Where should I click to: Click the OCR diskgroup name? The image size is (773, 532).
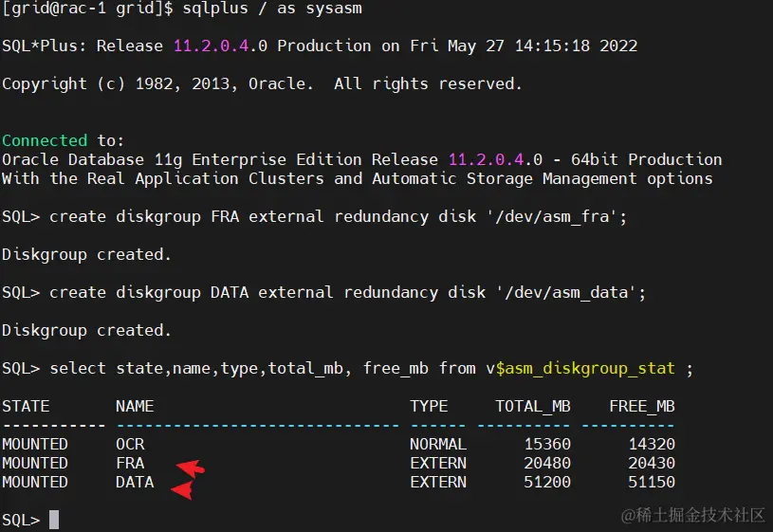coord(130,444)
